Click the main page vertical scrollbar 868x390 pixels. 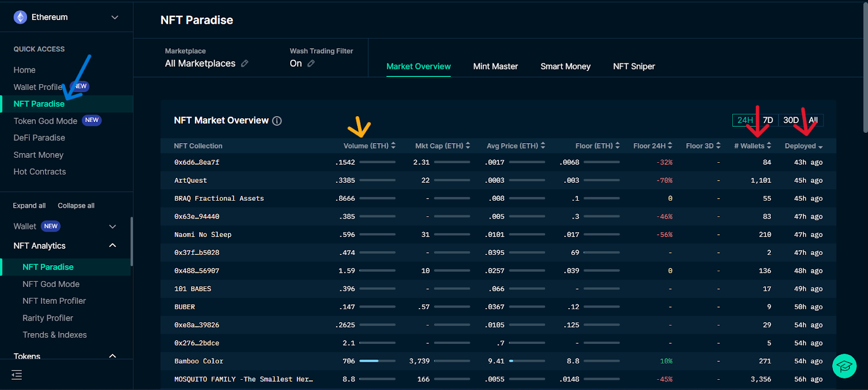tap(865, 67)
